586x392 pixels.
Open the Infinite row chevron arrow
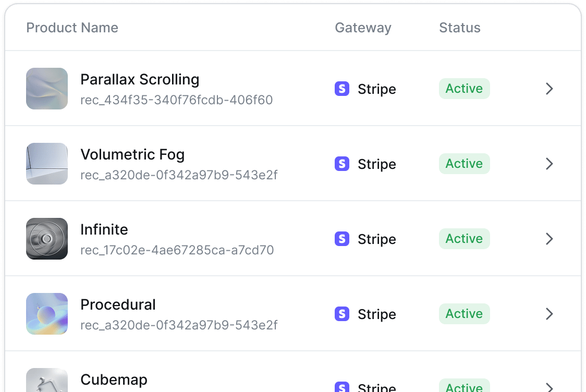[x=549, y=239]
